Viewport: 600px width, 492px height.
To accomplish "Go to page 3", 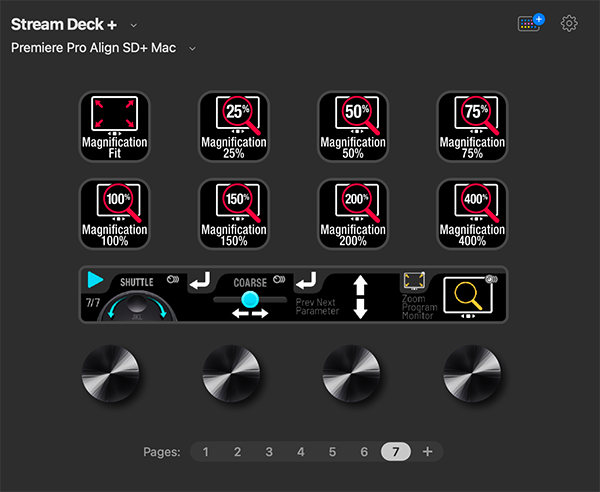I will pyautogui.click(x=269, y=452).
